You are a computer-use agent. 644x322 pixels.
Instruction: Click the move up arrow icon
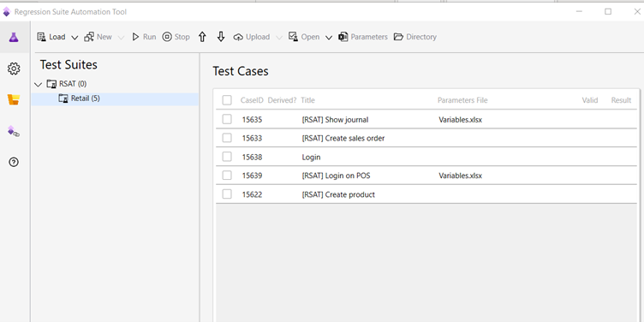coord(202,37)
